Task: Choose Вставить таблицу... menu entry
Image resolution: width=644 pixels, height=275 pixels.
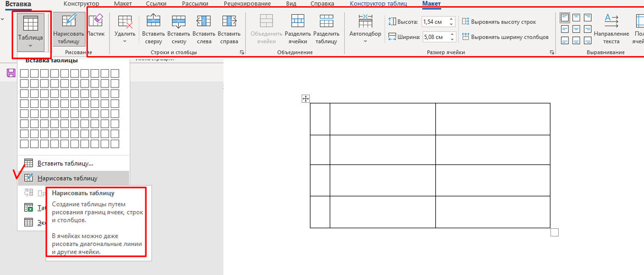Action: (65, 163)
